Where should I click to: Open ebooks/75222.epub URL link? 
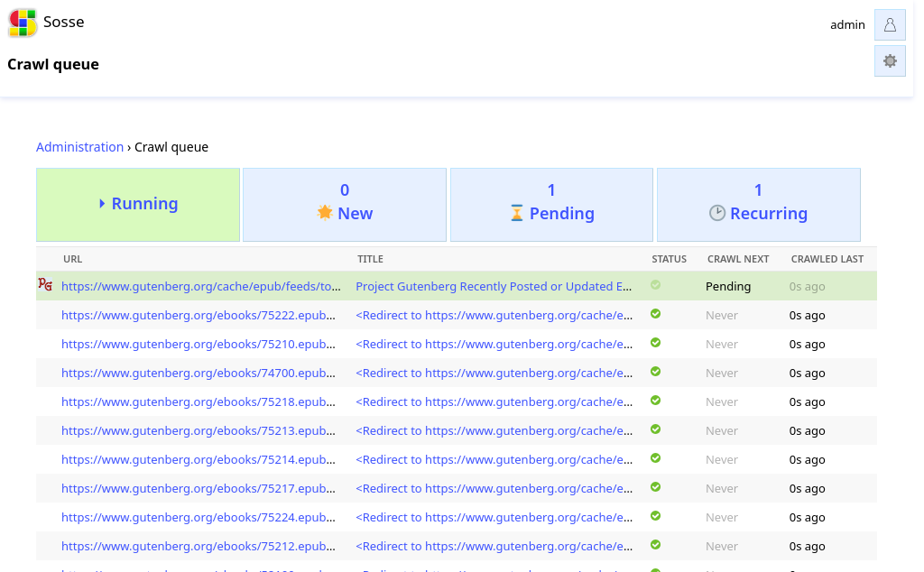tap(198, 315)
